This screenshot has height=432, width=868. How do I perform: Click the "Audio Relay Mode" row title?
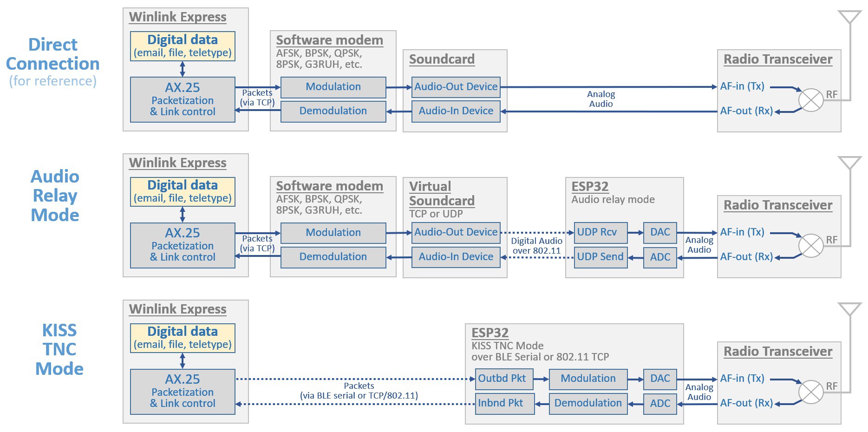(55, 196)
